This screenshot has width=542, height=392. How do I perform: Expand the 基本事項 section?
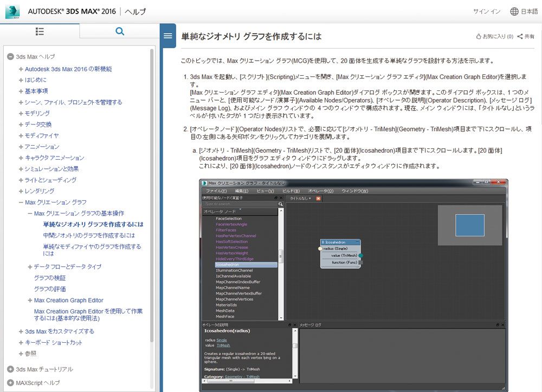pos(21,91)
